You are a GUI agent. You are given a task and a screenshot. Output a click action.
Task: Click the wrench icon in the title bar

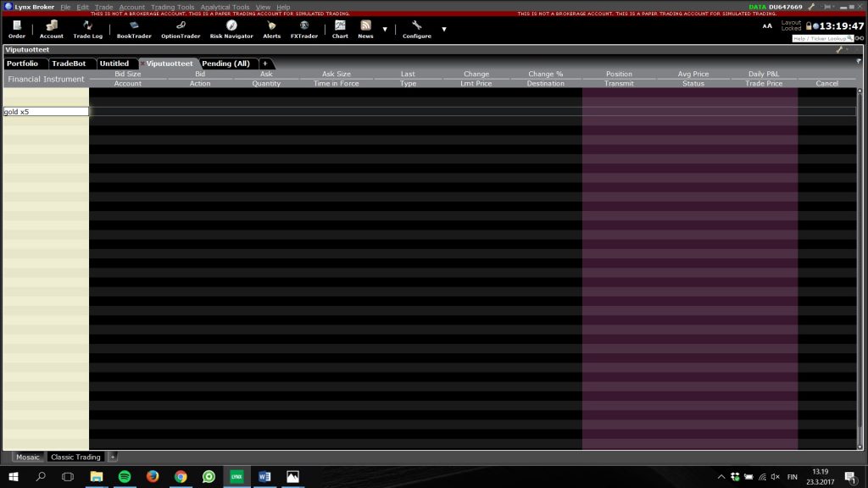[811, 7]
